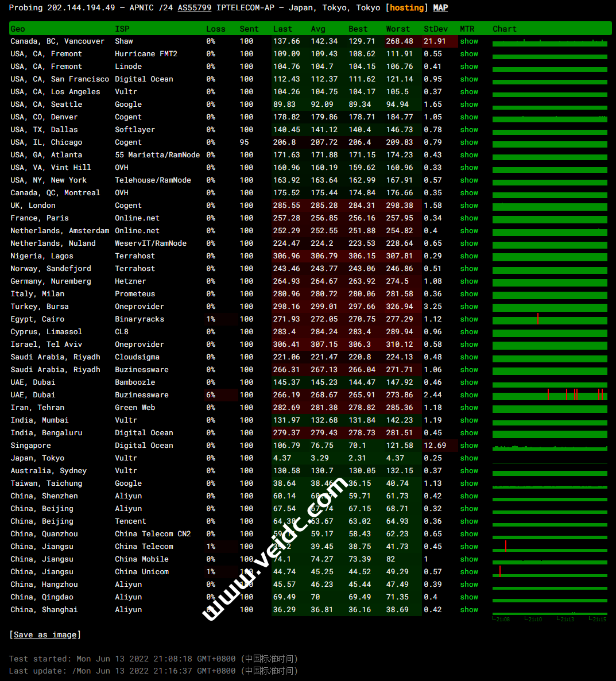
Task: Show MTR for China, Shanghai Aliyun
Action: (469, 609)
